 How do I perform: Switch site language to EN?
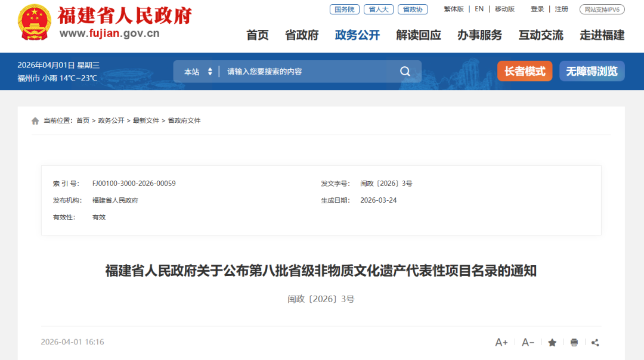pyautogui.click(x=479, y=9)
